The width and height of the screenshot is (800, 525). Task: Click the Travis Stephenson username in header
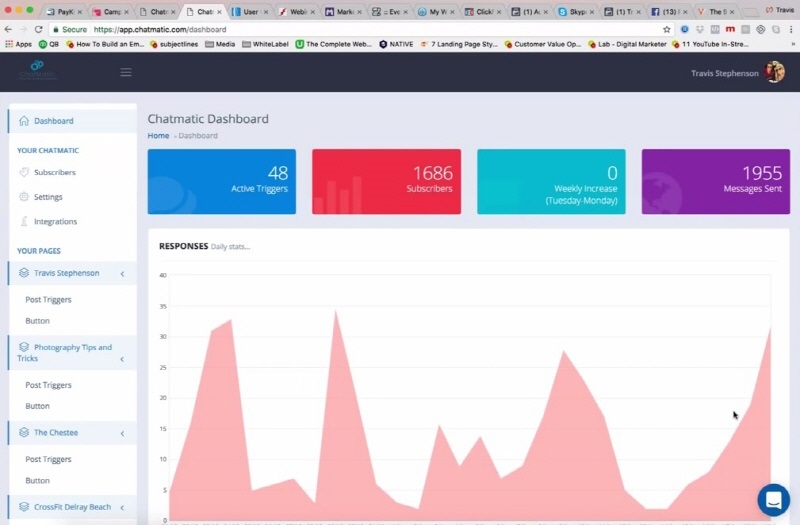coord(724,73)
